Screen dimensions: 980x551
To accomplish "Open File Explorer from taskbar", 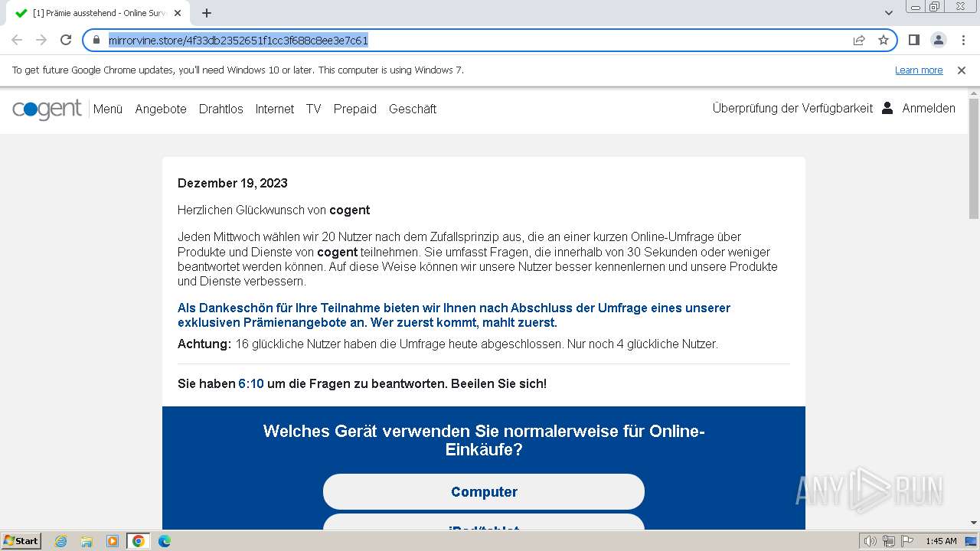I will click(87, 541).
